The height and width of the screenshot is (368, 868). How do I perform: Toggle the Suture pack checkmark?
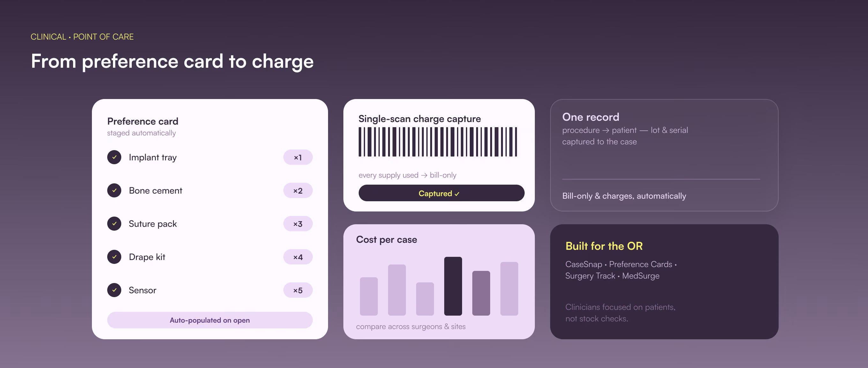pyautogui.click(x=114, y=224)
